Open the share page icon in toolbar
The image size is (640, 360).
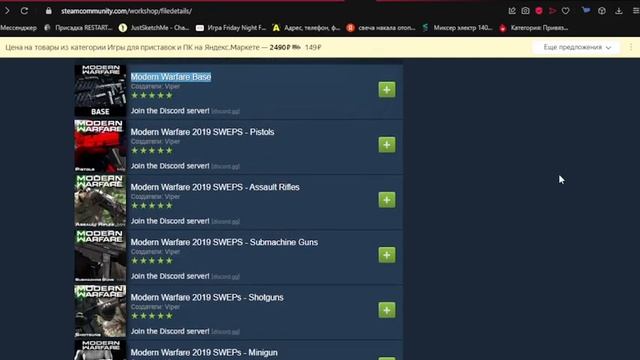tap(512, 11)
